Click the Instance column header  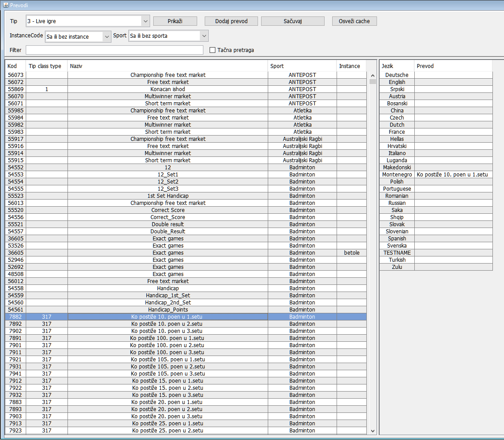(351, 66)
